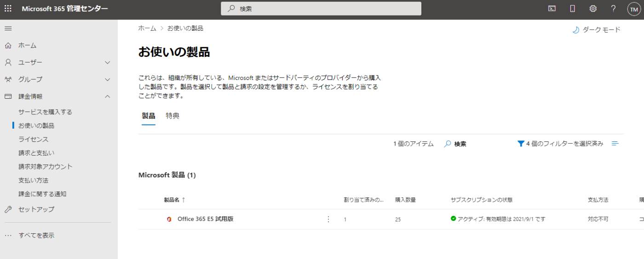The width and height of the screenshot is (644, 259).
Task: Open 課金に関する通知 page
Action: point(42,194)
